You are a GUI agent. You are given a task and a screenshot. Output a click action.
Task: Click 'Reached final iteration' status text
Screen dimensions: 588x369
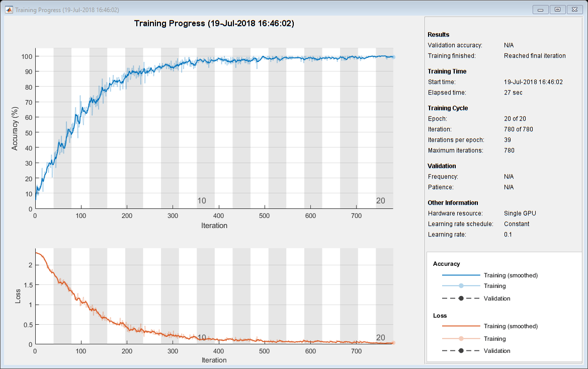535,56
